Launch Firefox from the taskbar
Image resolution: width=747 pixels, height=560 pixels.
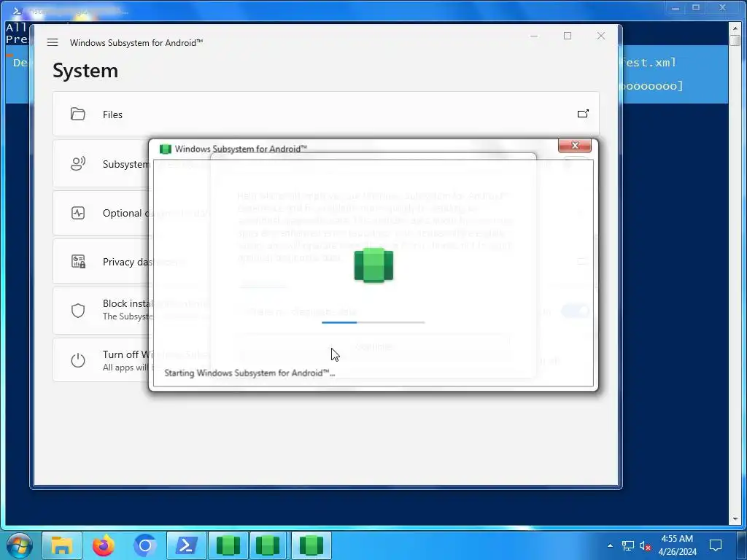pos(104,545)
